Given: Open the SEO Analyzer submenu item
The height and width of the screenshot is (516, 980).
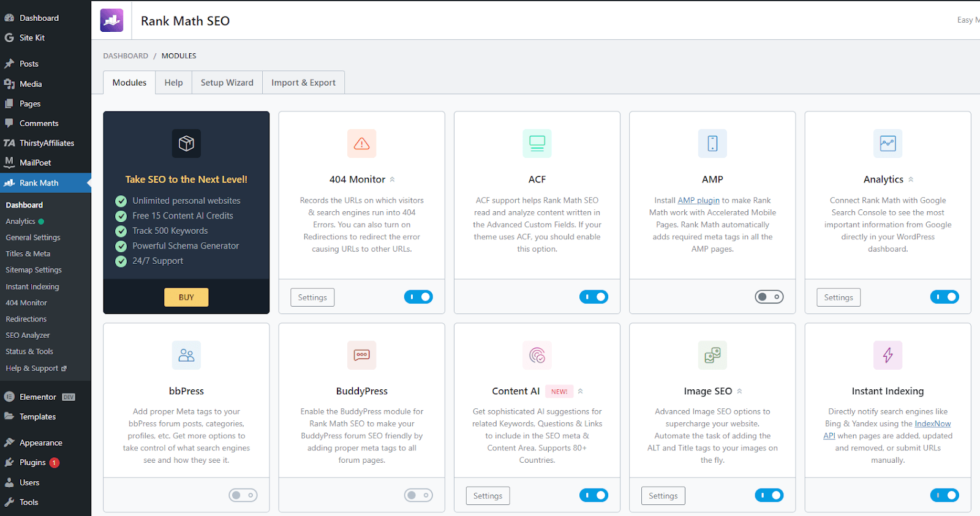Looking at the screenshot, I should tap(28, 335).
